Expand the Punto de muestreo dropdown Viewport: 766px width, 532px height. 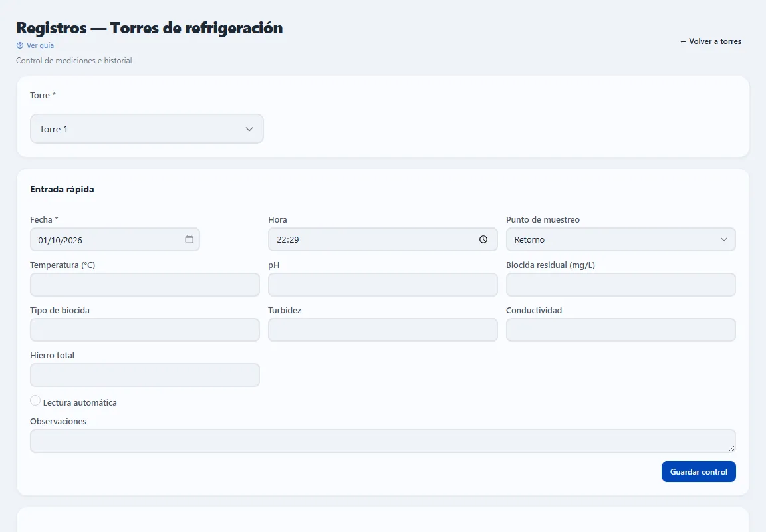(x=620, y=239)
